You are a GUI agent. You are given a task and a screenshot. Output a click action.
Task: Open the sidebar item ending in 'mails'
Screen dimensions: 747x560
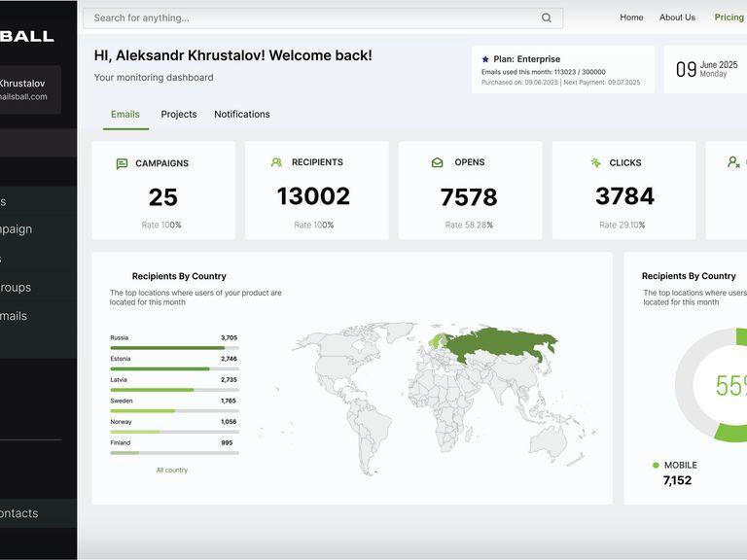(14, 316)
